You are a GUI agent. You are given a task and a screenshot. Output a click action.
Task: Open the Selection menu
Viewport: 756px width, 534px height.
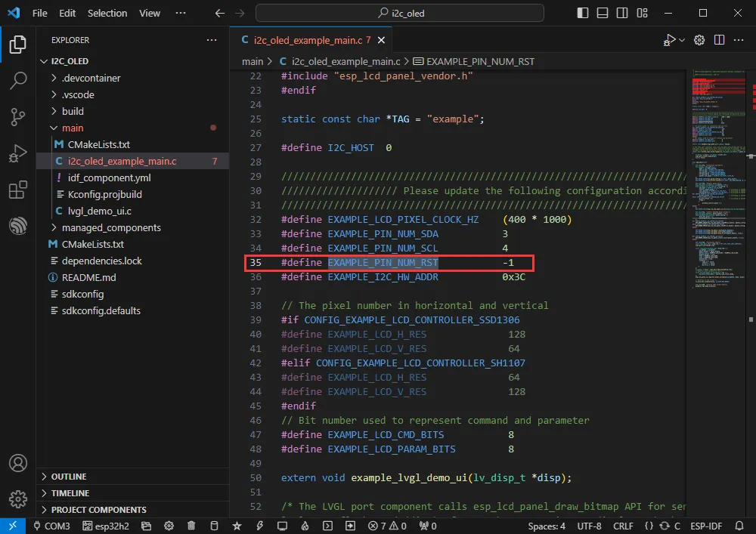click(x=107, y=13)
